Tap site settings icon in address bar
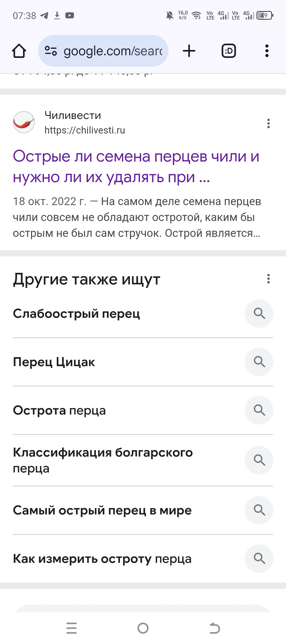The image size is (286, 644). click(x=51, y=51)
